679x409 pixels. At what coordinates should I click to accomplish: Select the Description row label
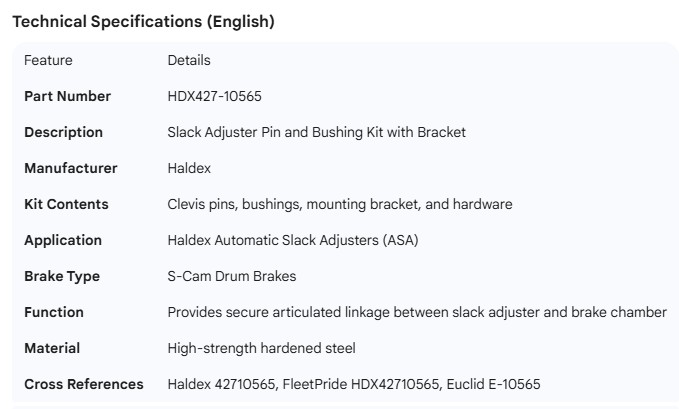(63, 132)
